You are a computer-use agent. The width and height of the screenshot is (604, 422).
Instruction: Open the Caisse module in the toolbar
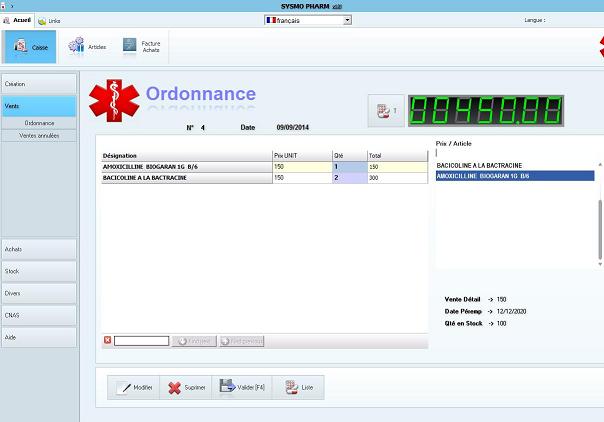point(30,46)
